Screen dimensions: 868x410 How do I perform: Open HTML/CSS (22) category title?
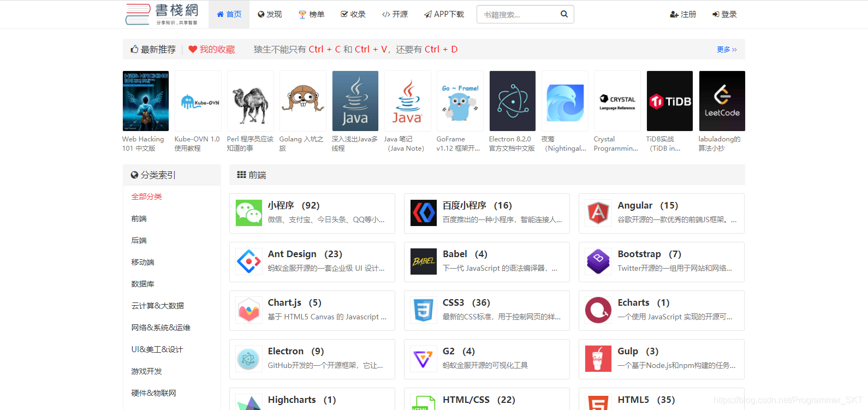coord(479,400)
